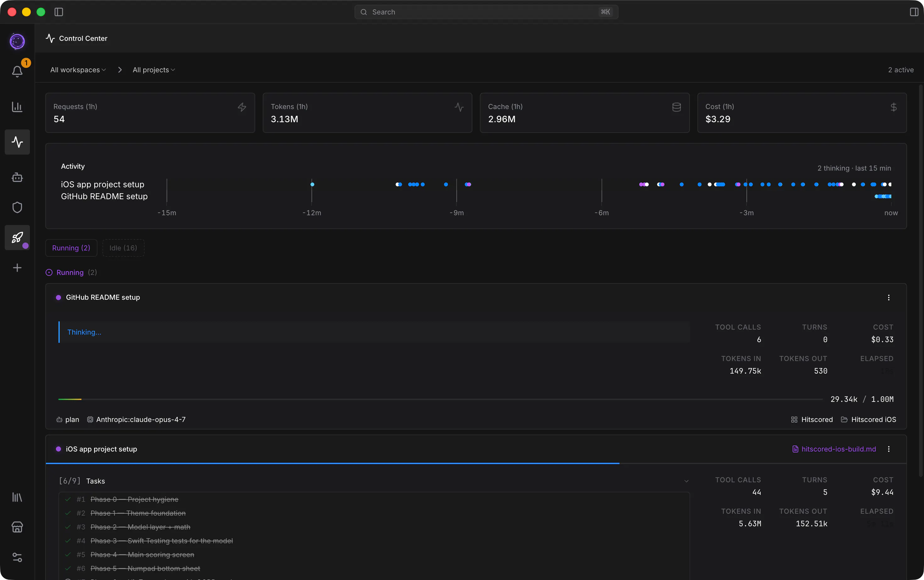This screenshot has width=924, height=580.
Task: Toggle the left sidebar panel icon
Action: pyautogui.click(x=59, y=12)
